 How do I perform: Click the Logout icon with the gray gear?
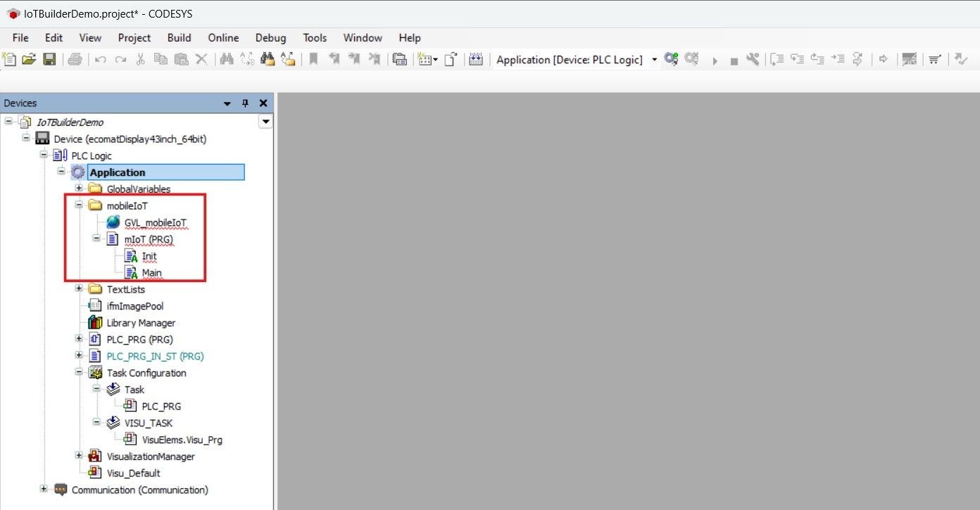click(x=691, y=59)
